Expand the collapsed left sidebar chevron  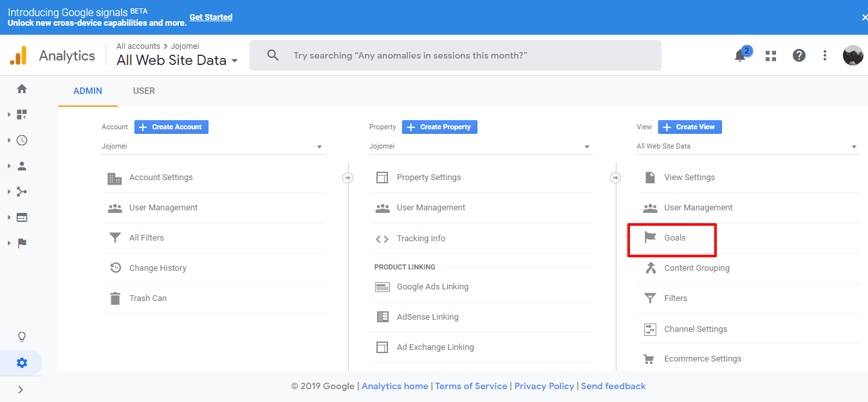pyautogui.click(x=21, y=389)
